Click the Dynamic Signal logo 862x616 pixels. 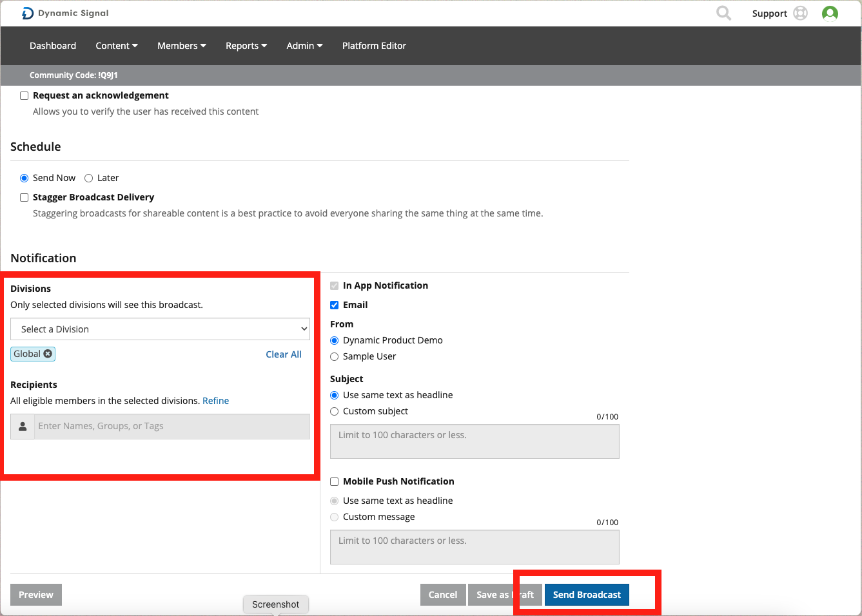64,13
